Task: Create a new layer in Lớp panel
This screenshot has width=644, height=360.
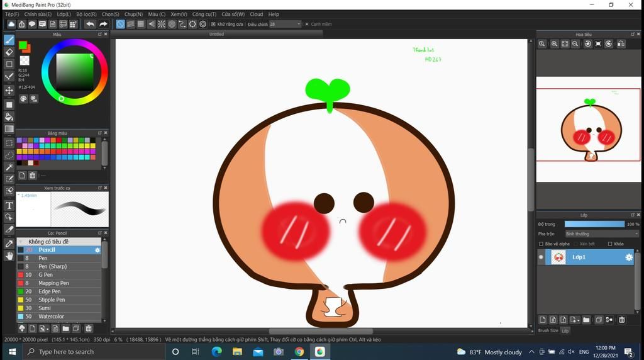Action: (x=542, y=320)
